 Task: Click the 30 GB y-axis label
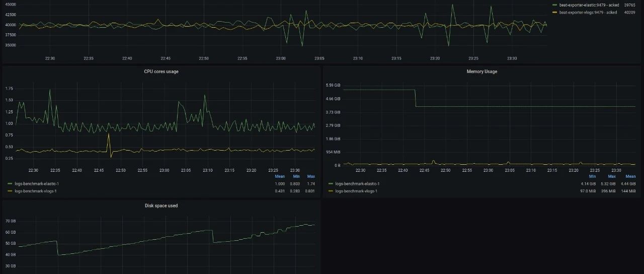pos(11,266)
